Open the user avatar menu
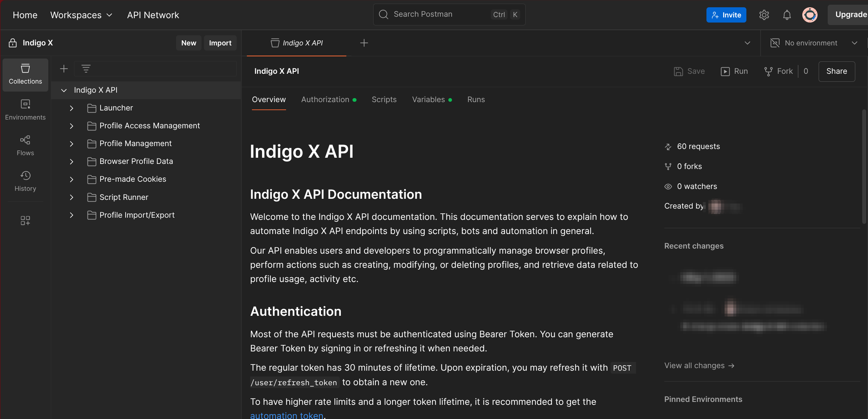This screenshot has height=419, width=868. click(x=810, y=15)
